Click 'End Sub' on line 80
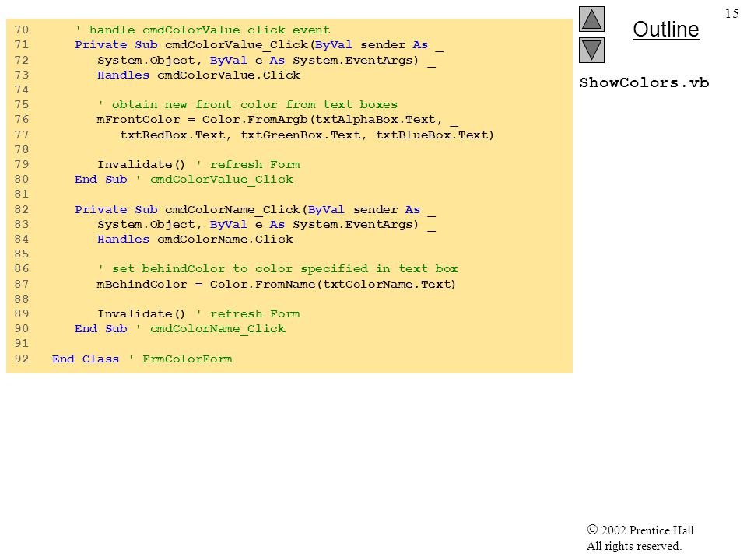This screenshot has height=560, width=747. tap(101, 180)
